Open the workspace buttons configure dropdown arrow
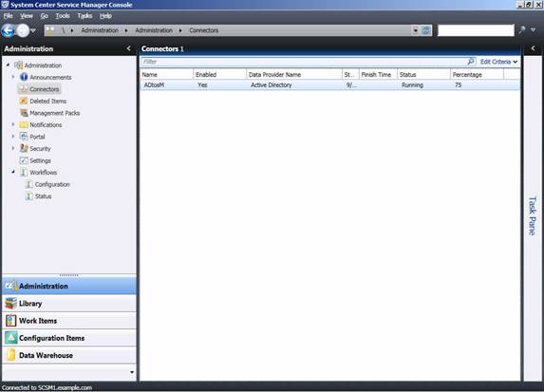 point(132,372)
